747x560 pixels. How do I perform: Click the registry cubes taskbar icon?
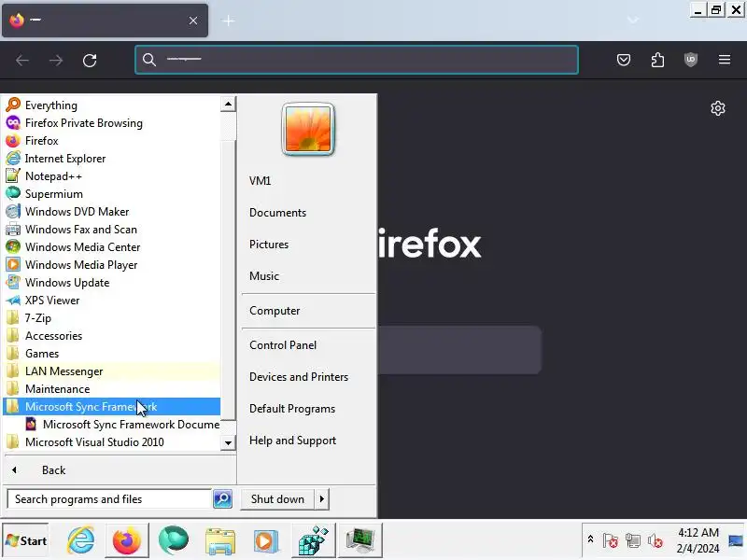pyautogui.click(x=313, y=540)
